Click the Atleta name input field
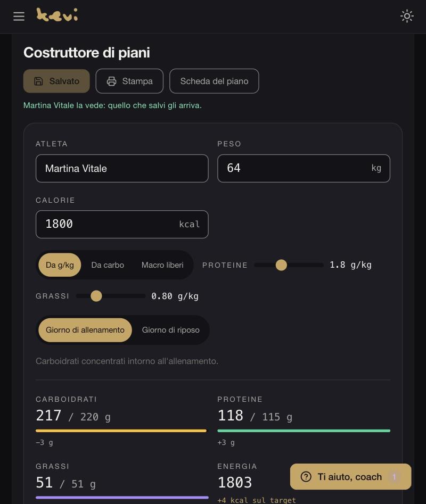 (x=122, y=168)
